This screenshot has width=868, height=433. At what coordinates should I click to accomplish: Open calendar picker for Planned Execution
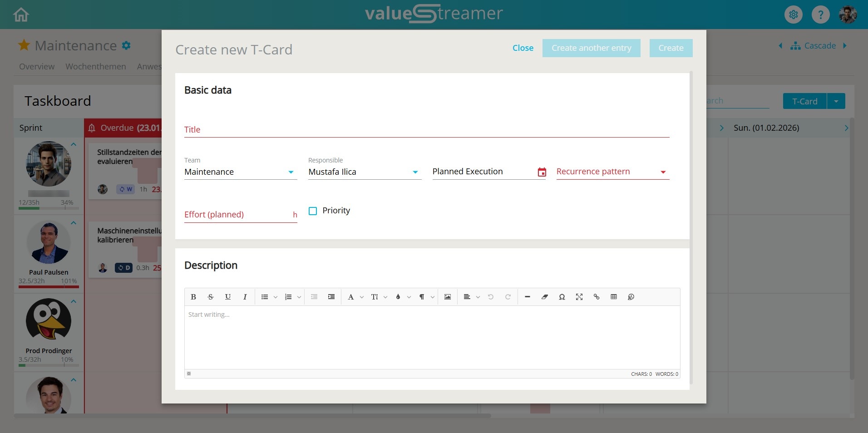(542, 172)
